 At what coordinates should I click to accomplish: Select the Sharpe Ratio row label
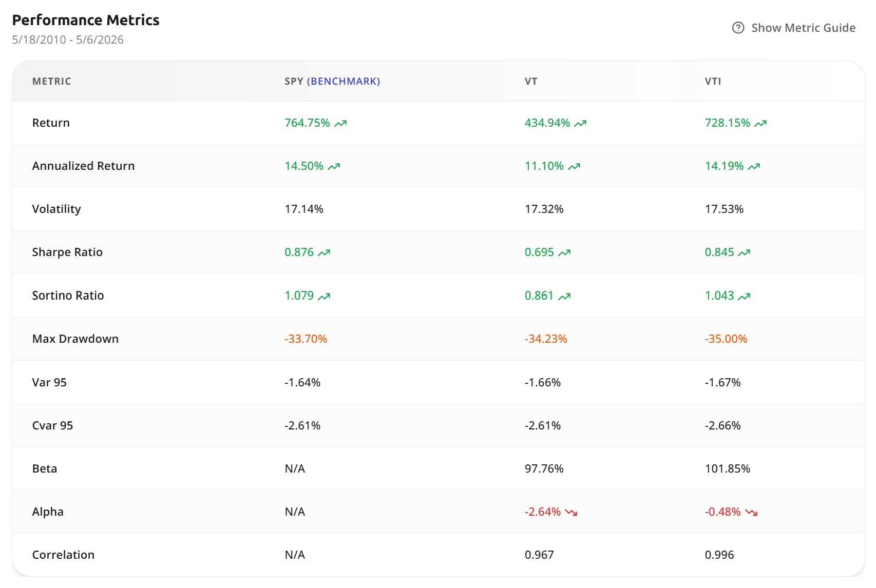(x=67, y=252)
